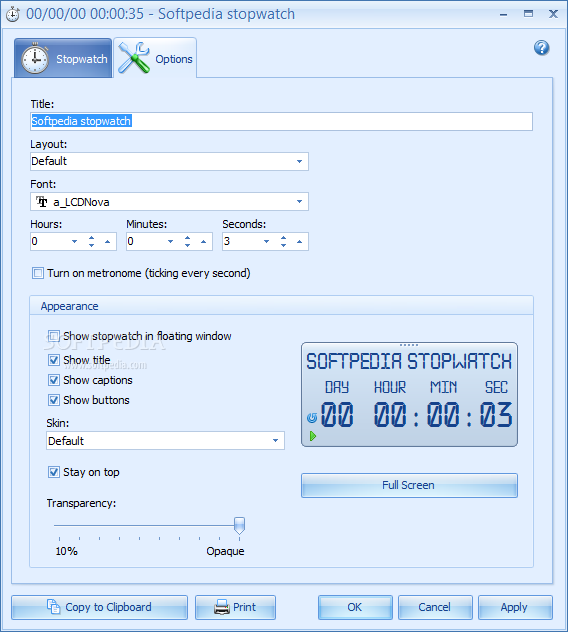Select the Options tab

pyautogui.click(x=155, y=58)
